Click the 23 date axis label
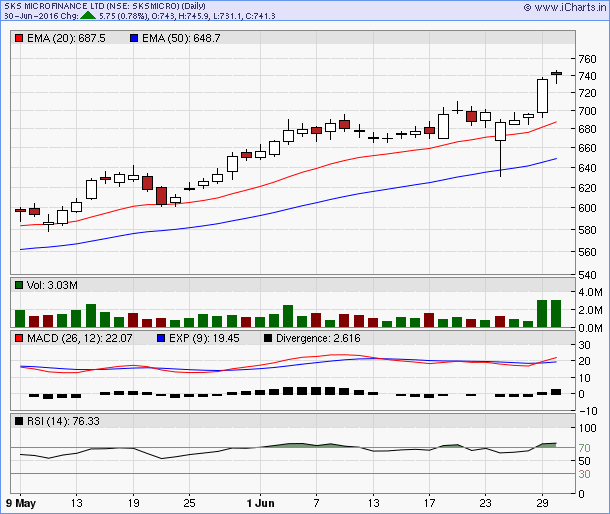 coord(486,503)
